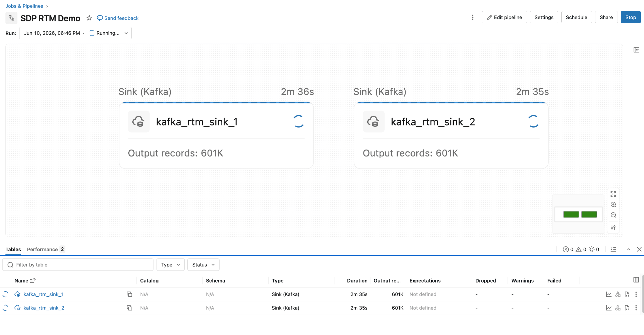644x335 pixels.
Task: Sort table by Name column
Action: [25, 281]
